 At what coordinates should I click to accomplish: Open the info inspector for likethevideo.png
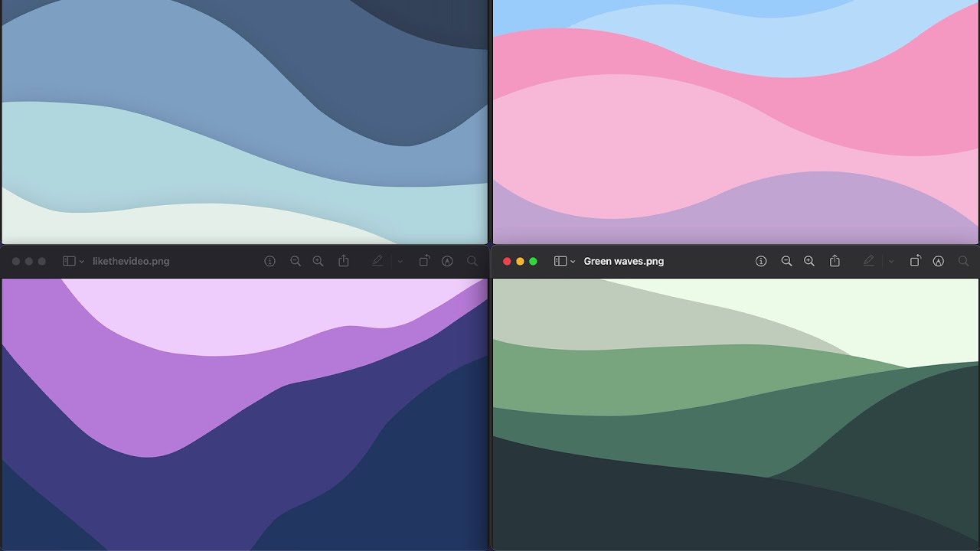270,261
